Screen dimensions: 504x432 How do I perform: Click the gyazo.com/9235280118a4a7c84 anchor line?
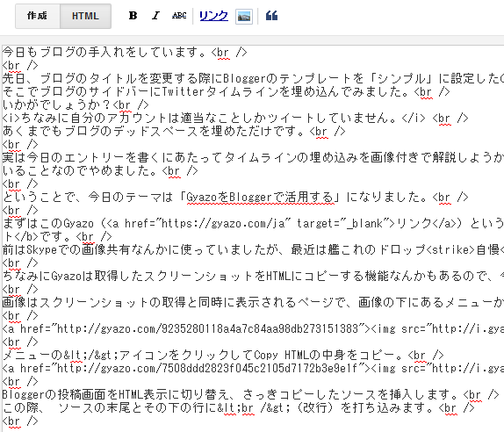tap(253, 328)
